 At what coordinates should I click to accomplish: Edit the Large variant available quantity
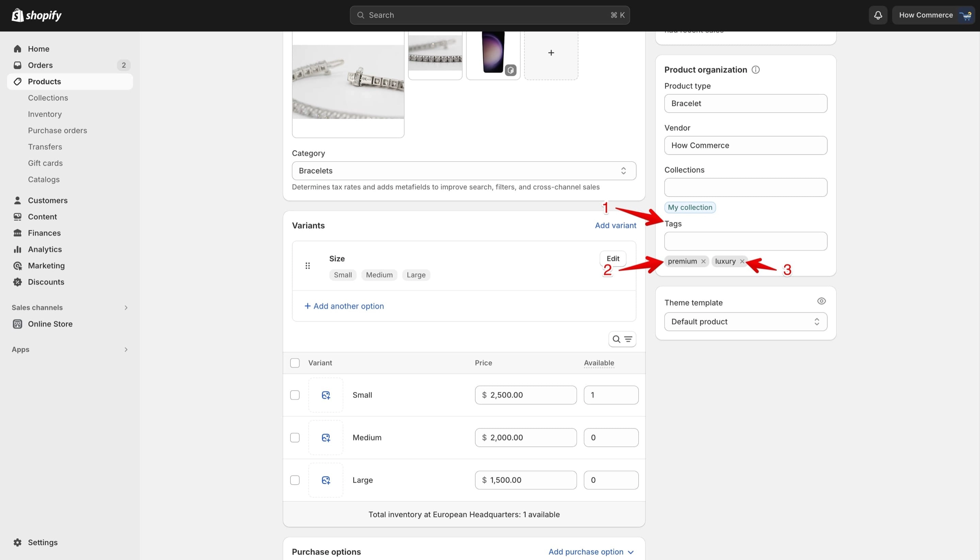pyautogui.click(x=611, y=480)
